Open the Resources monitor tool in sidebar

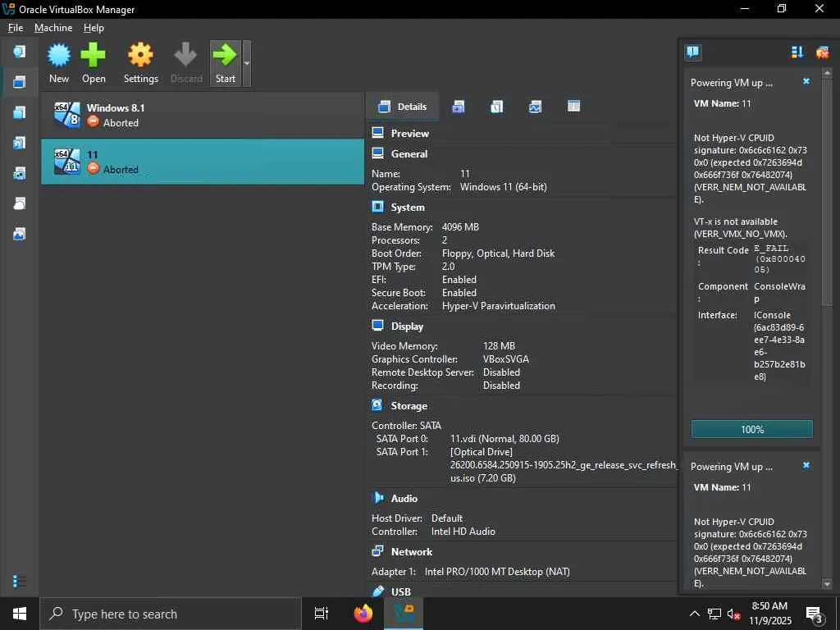pyautogui.click(x=20, y=234)
